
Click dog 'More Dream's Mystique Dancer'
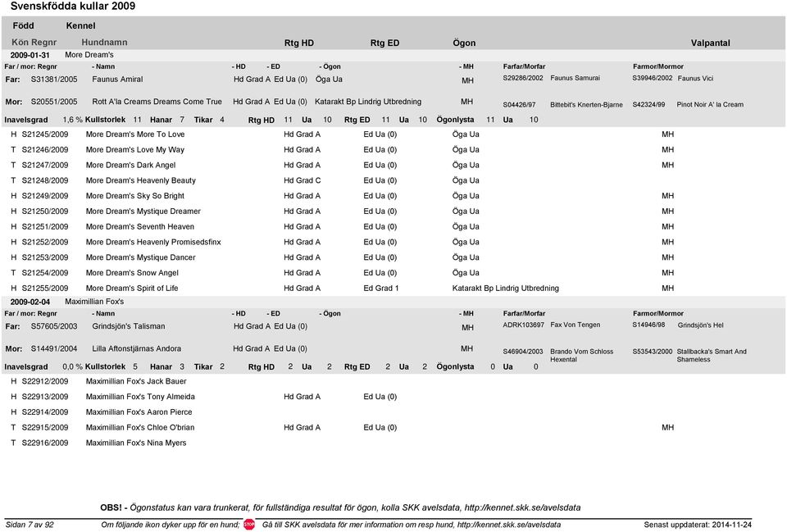140,257
